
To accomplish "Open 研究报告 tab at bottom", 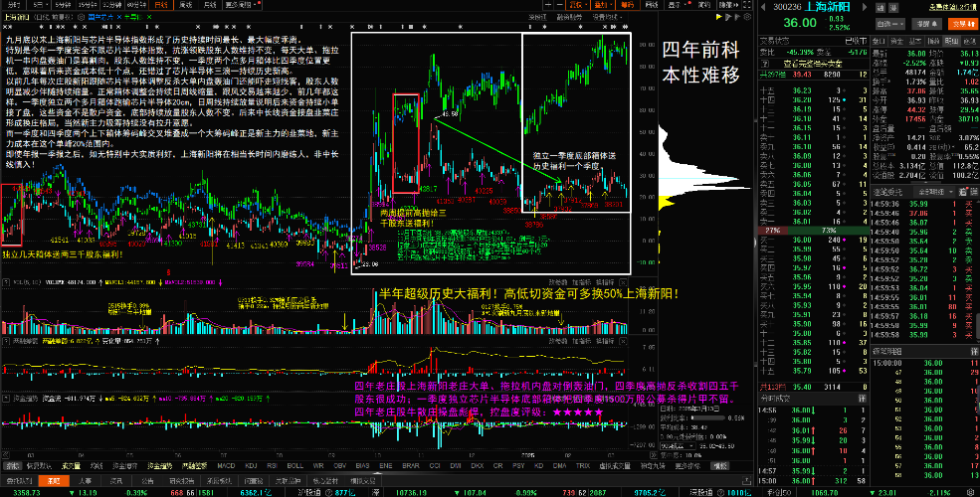I will pyautogui.click(x=182, y=481).
